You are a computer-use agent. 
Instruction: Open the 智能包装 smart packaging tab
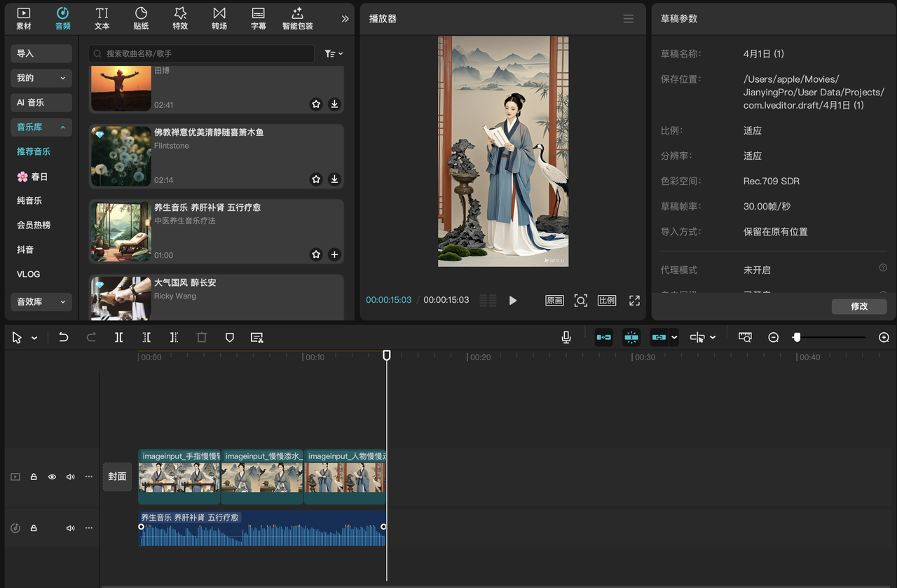297,18
